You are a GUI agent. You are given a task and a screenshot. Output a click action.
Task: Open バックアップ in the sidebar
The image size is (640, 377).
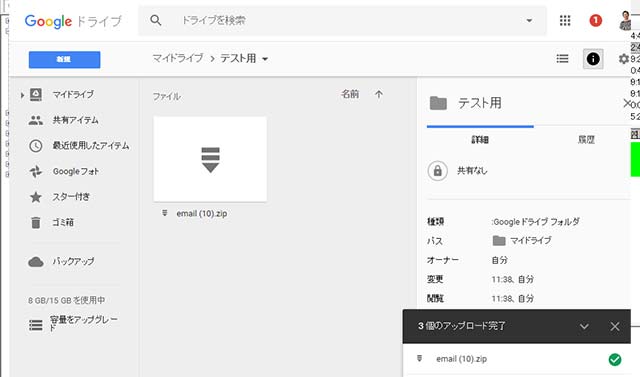[73, 261]
